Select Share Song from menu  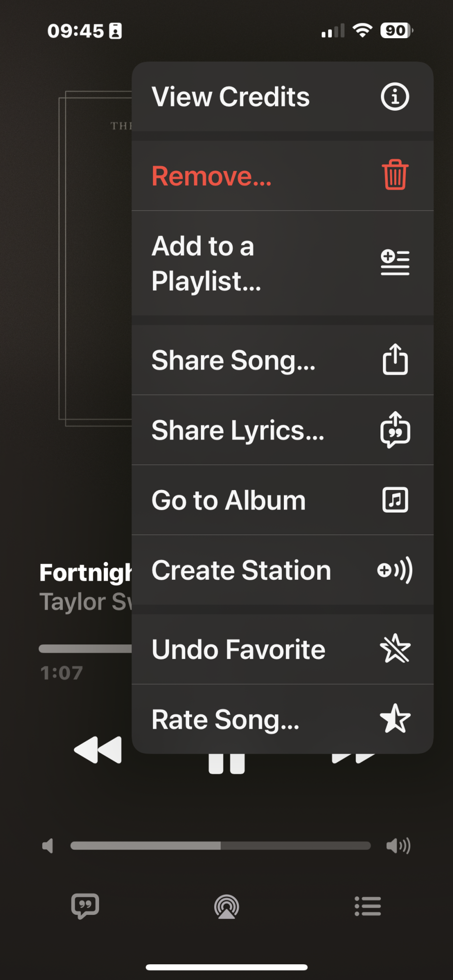pyautogui.click(x=282, y=360)
